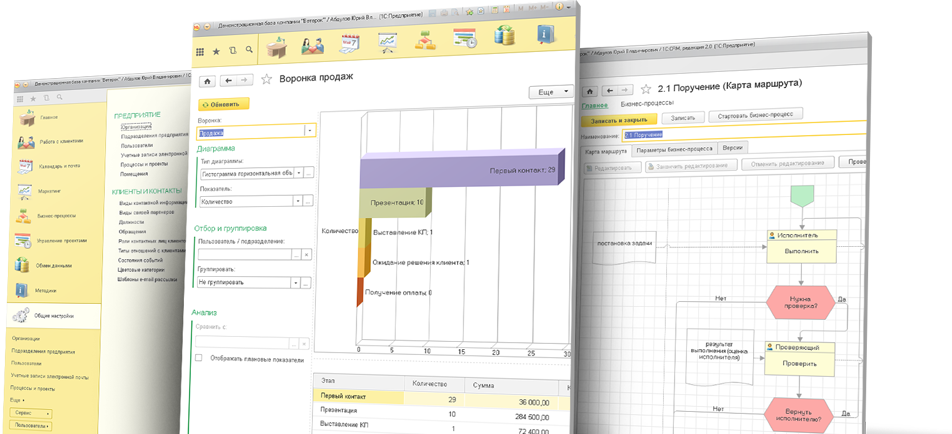Click the home icon beside Воронка продаж
Screen dimensions: 952x434
[208, 80]
